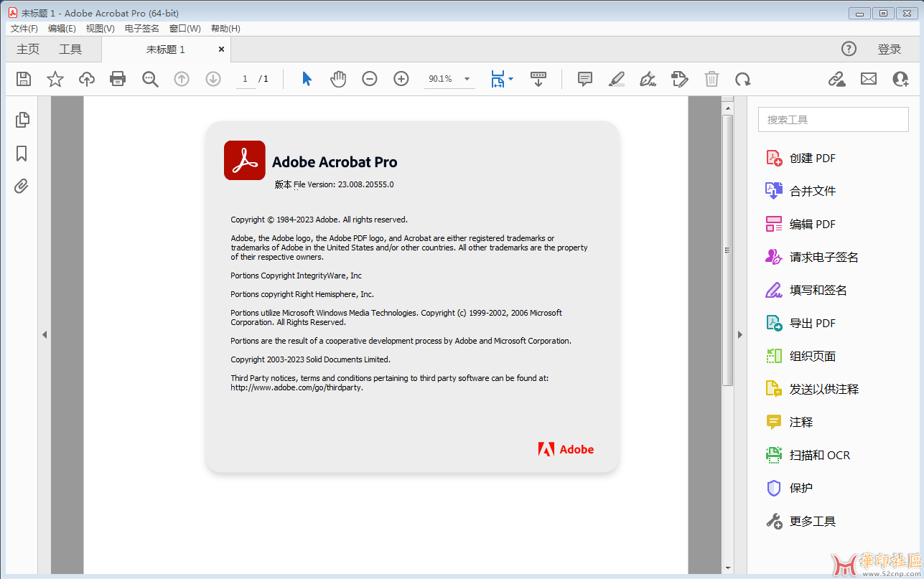Go to previous page arrow

[182, 79]
